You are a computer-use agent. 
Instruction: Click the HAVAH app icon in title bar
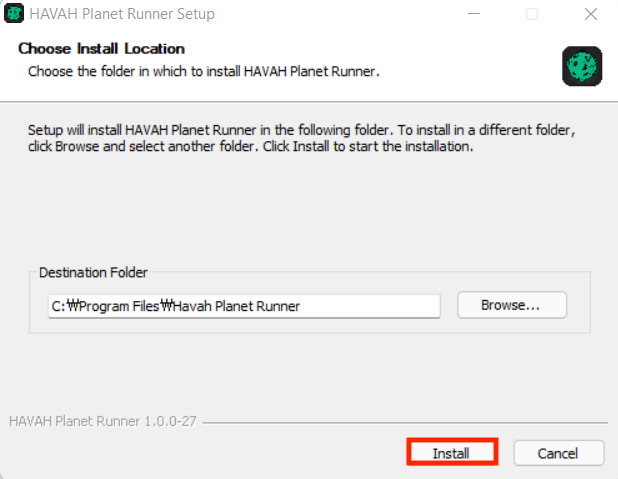tap(14, 14)
